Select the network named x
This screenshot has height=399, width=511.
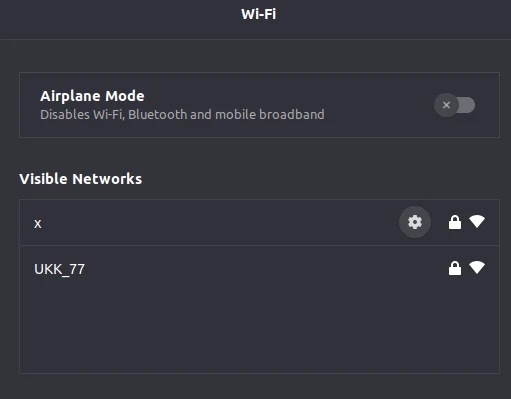point(259,223)
